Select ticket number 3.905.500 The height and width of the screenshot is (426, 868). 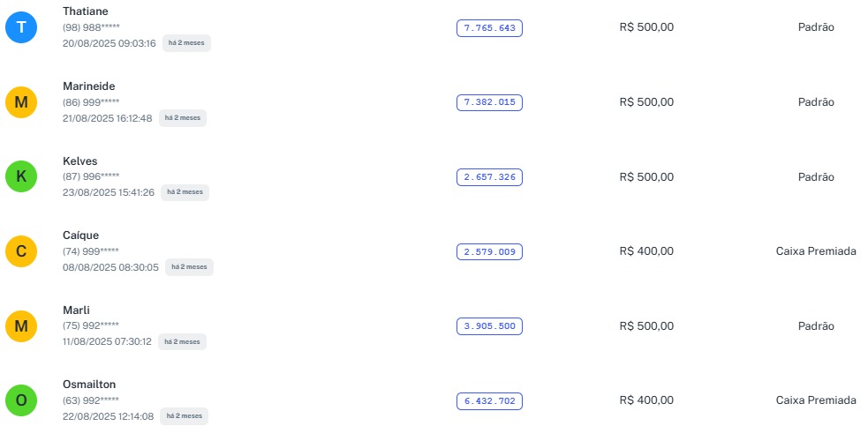tap(489, 326)
